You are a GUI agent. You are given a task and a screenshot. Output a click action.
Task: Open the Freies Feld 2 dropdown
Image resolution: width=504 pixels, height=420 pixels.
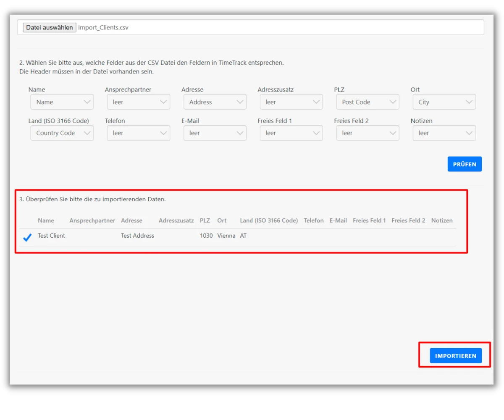[367, 133]
